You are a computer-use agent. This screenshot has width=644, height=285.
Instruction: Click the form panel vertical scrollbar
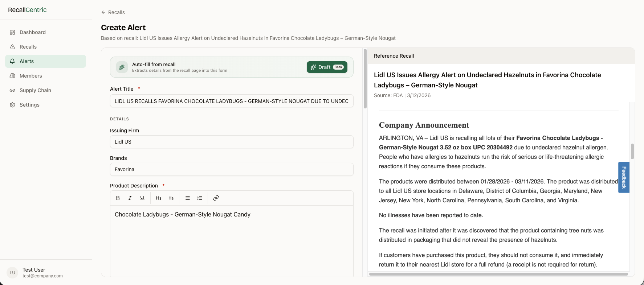(365, 79)
